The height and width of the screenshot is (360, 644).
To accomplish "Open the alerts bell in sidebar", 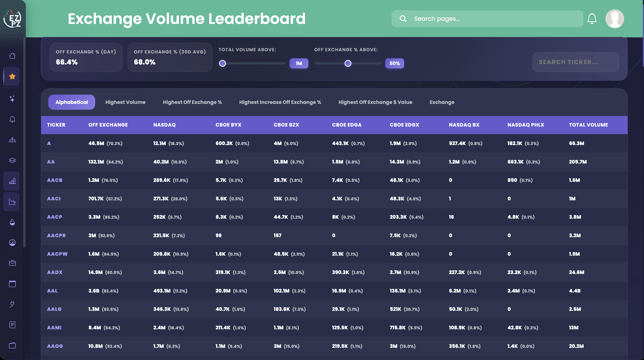I will [x=12, y=119].
